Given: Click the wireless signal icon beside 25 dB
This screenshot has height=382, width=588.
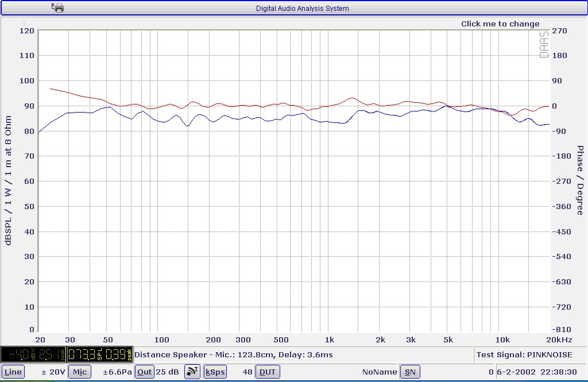Looking at the screenshot, I should 192,372.
